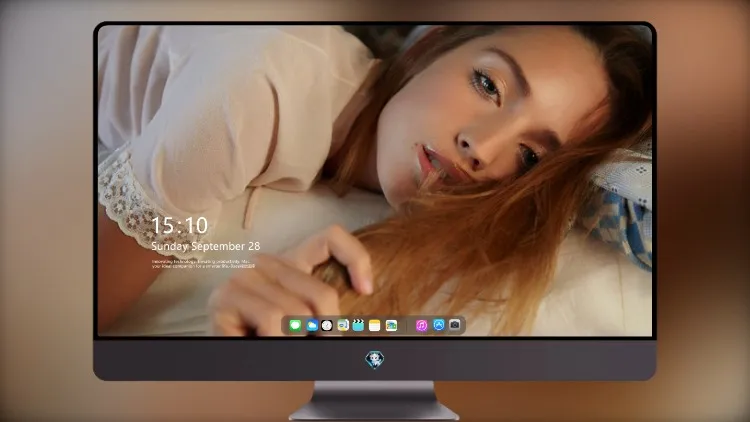This screenshot has height=422, width=750.
Task: Open the yellow Notes app icon
Action: 375,325
